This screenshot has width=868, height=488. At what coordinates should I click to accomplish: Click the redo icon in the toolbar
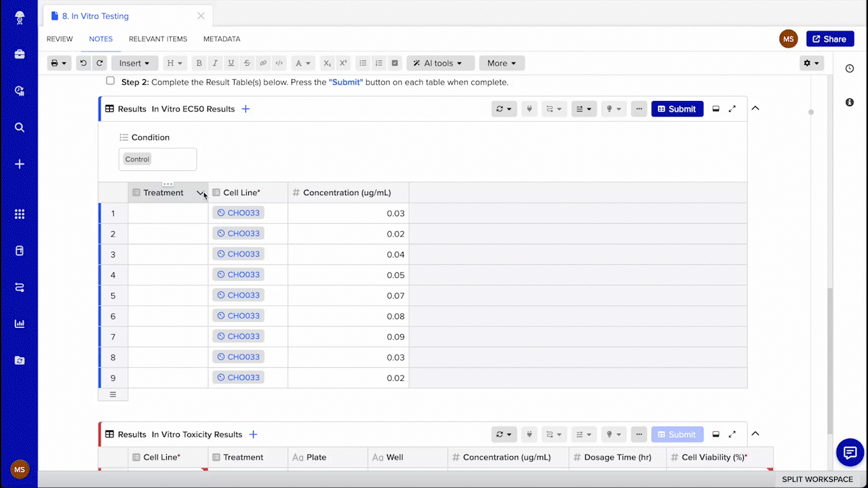[100, 63]
